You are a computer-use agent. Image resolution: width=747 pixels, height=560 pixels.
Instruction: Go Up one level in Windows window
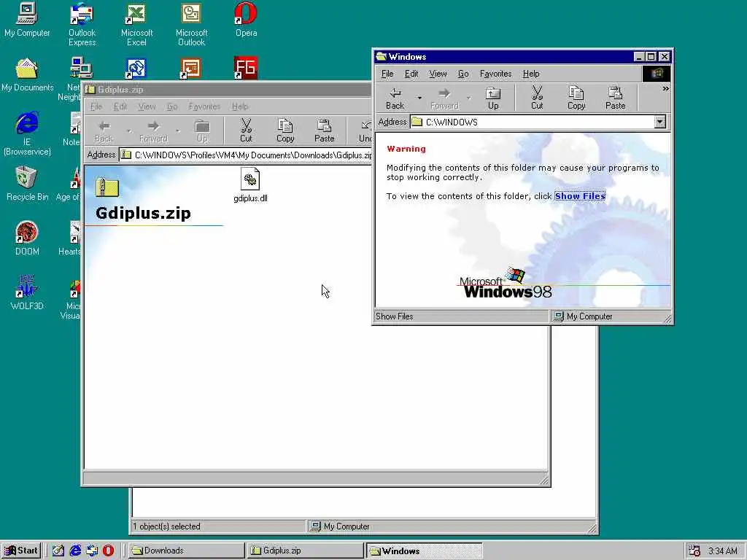coord(493,98)
